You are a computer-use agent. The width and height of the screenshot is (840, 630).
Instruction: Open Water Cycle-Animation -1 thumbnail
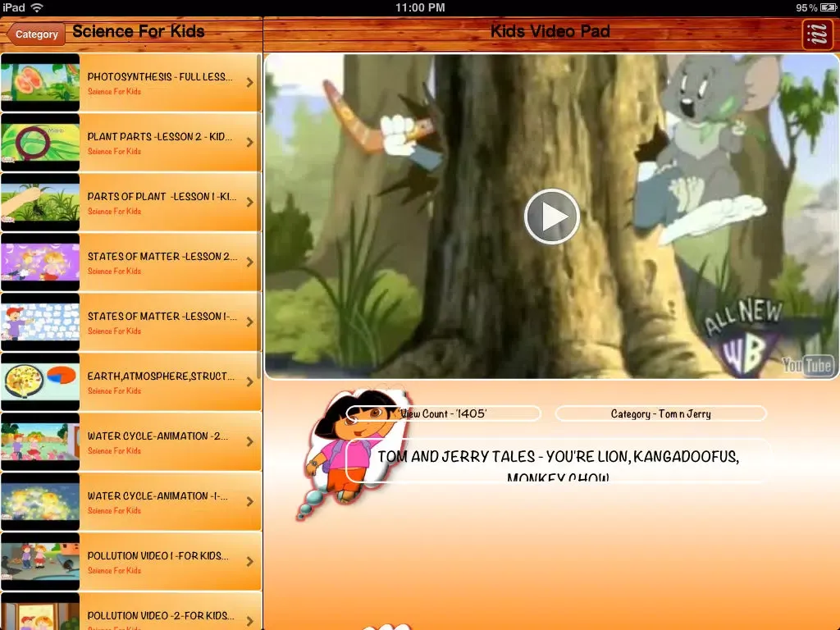point(40,502)
